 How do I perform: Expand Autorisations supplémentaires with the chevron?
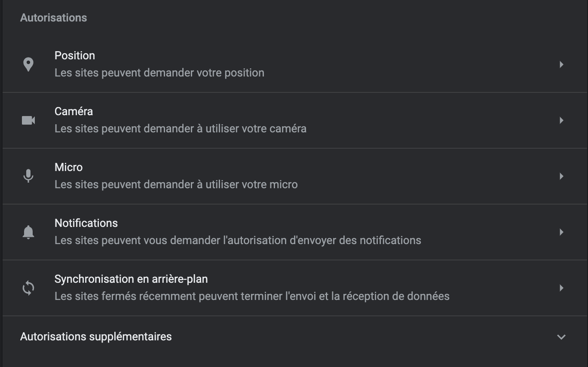(561, 337)
